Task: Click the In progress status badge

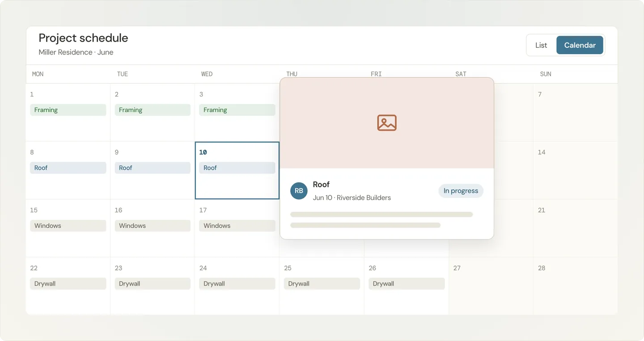Action: click(x=461, y=191)
